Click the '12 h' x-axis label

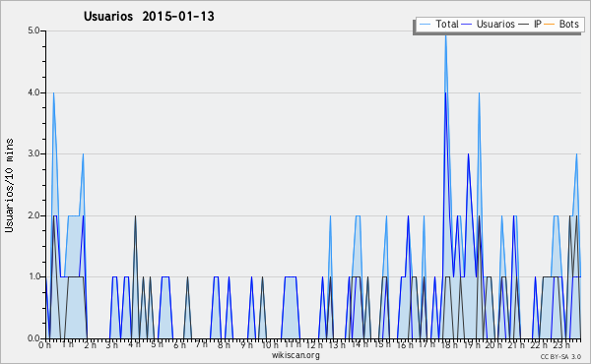click(x=314, y=344)
